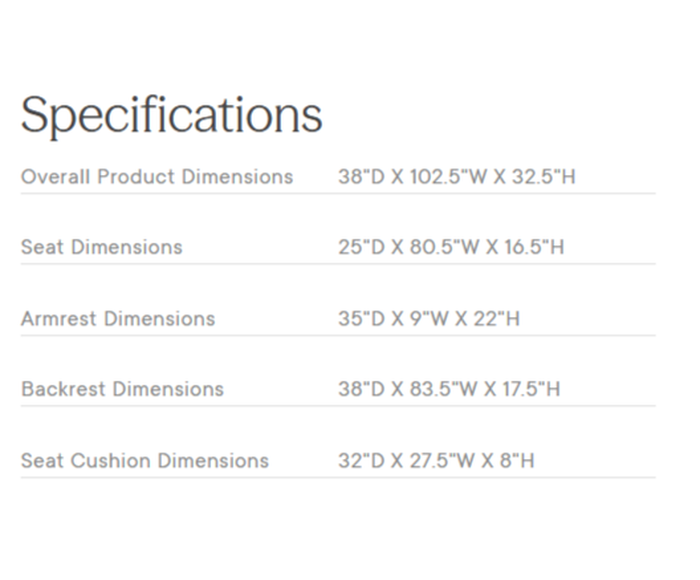Click the Backrest Dimensions label
This screenshot has height=580, width=700.
coord(122,389)
